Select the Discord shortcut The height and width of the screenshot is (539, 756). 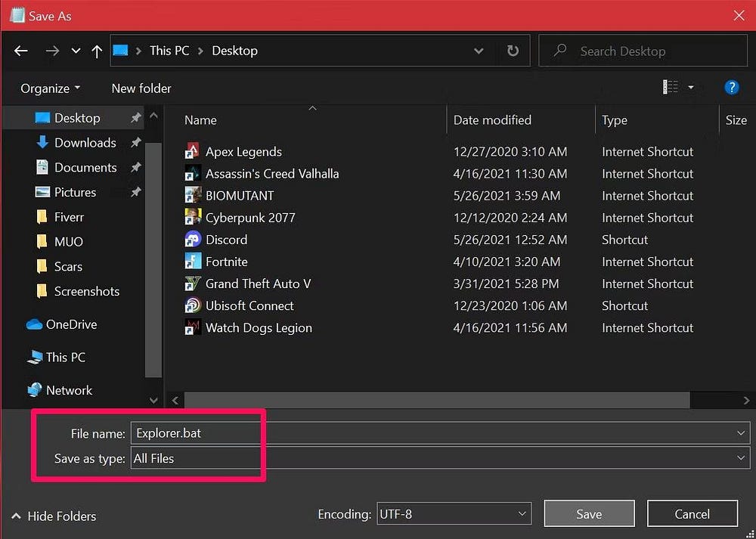pyautogui.click(x=227, y=240)
